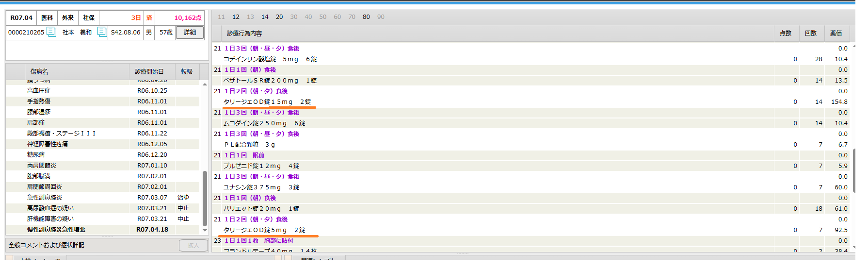Select the 肩部痛 disease row
The height and width of the screenshot is (269, 868).
tap(102, 123)
